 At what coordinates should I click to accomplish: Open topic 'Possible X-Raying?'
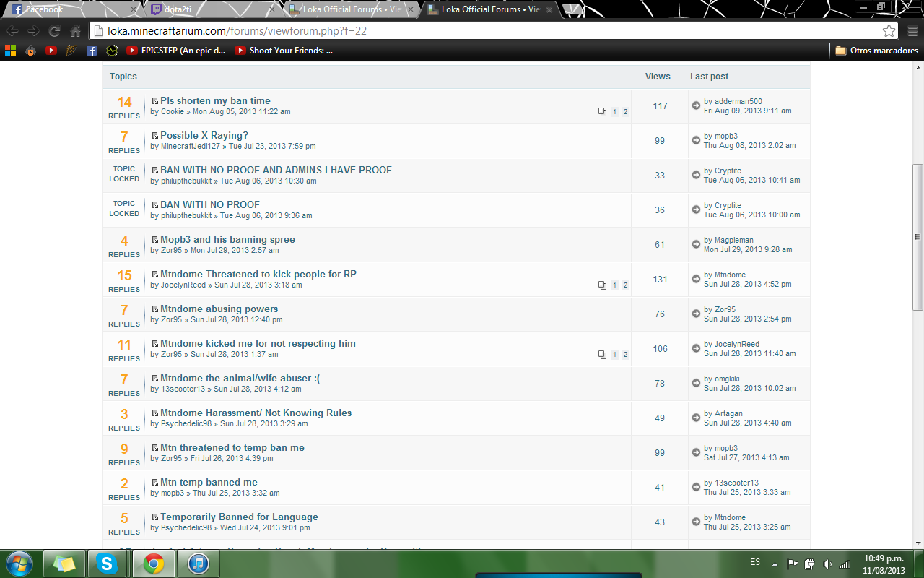pyautogui.click(x=204, y=135)
